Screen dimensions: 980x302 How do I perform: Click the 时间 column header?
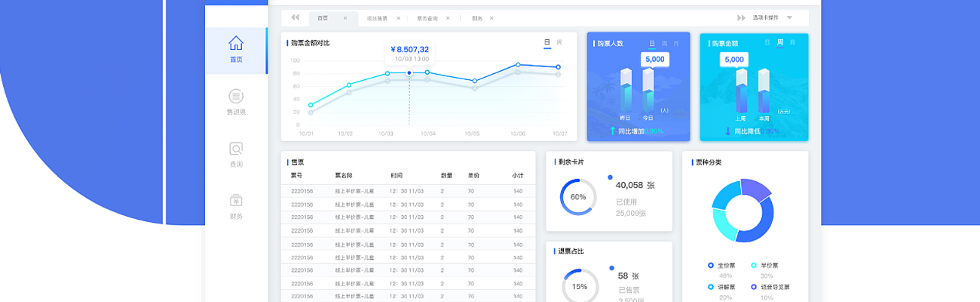[x=397, y=175]
